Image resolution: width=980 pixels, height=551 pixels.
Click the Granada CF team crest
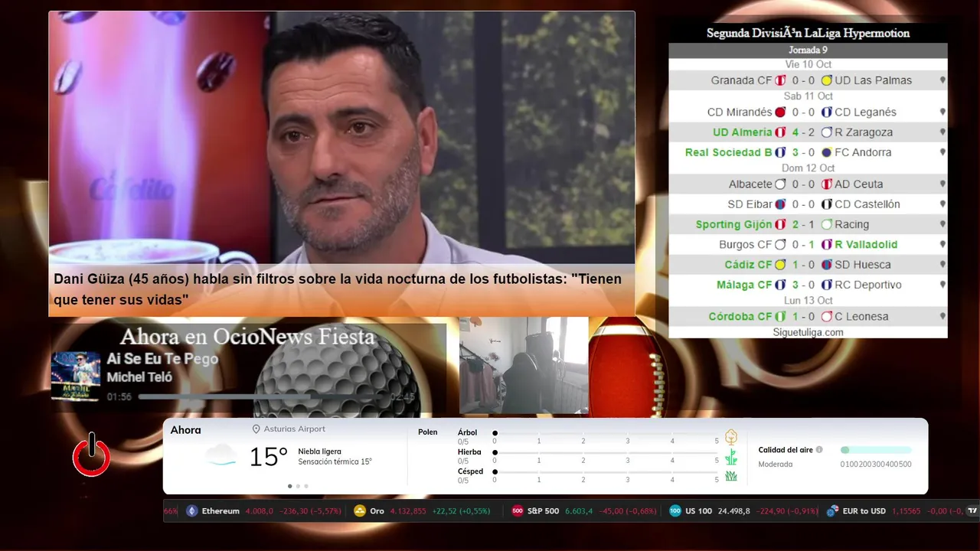[780, 80]
